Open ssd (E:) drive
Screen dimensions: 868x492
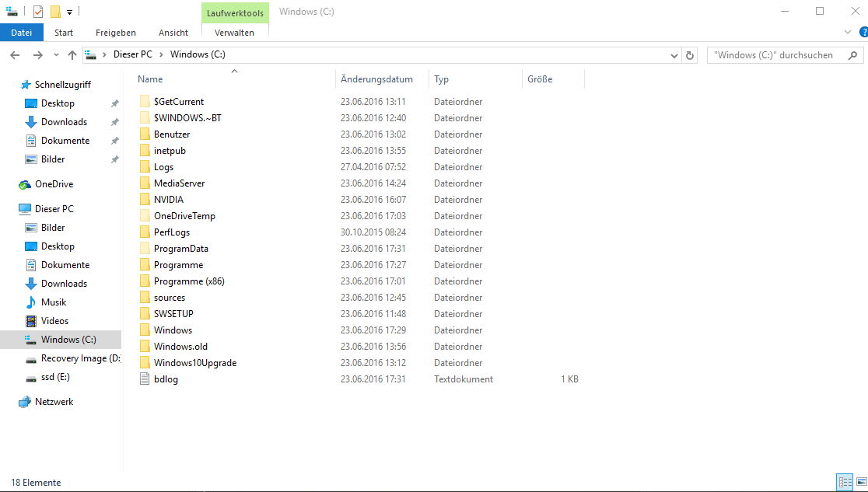click(55, 377)
